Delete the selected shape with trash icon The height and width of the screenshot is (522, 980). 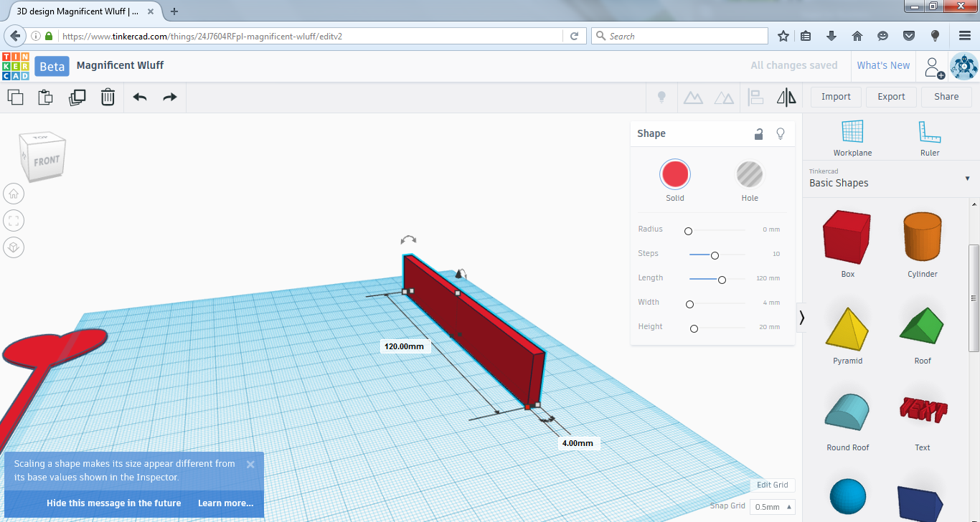tap(108, 97)
